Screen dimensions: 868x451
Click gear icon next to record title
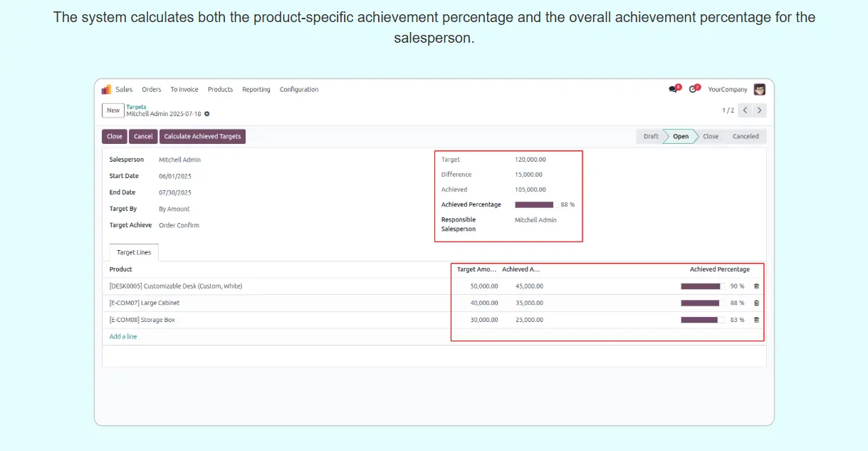[x=207, y=114]
